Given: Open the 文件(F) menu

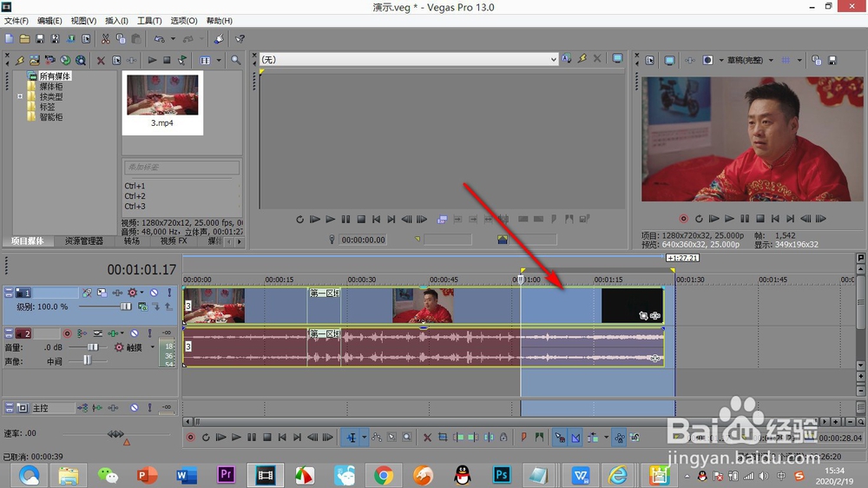Looking at the screenshot, I should pos(16,21).
